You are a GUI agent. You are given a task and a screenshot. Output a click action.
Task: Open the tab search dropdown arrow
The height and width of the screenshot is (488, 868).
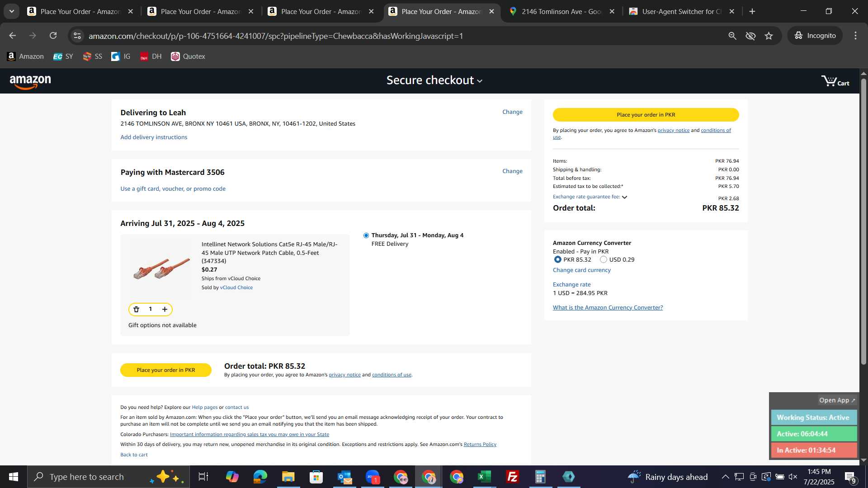[12, 12]
